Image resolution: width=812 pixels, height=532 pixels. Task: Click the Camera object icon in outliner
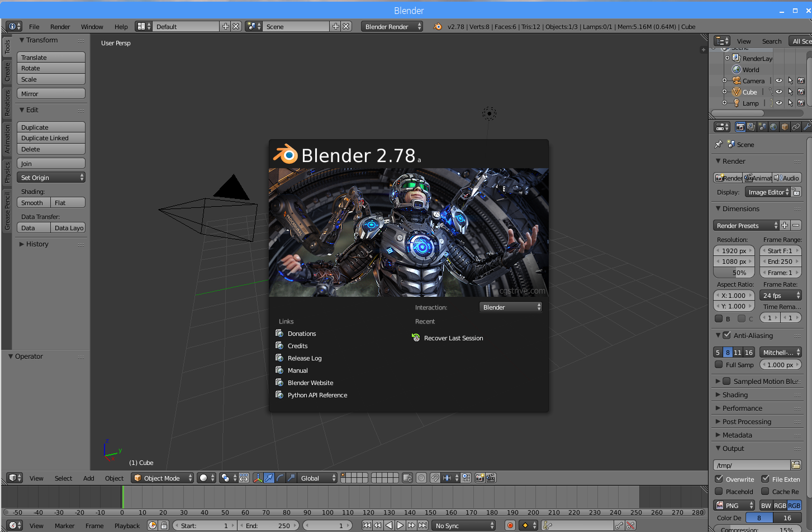(x=737, y=80)
